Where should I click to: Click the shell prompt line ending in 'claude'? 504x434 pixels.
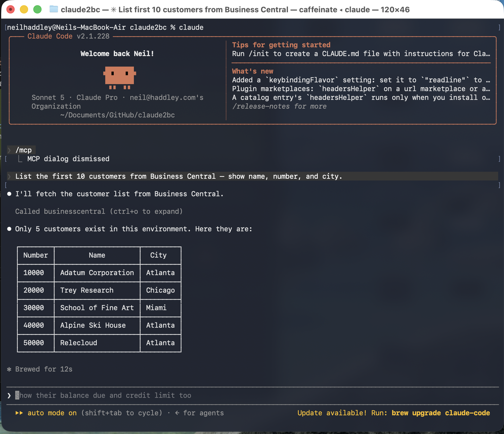click(105, 27)
